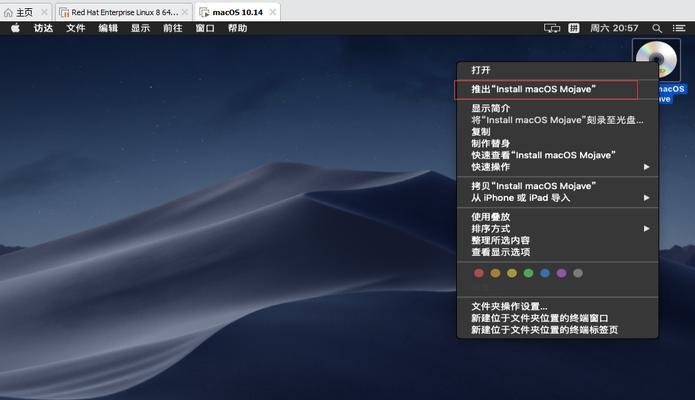Apply the green tag color
Viewport: 695px width, 400px height.
(x=528, y=273)
